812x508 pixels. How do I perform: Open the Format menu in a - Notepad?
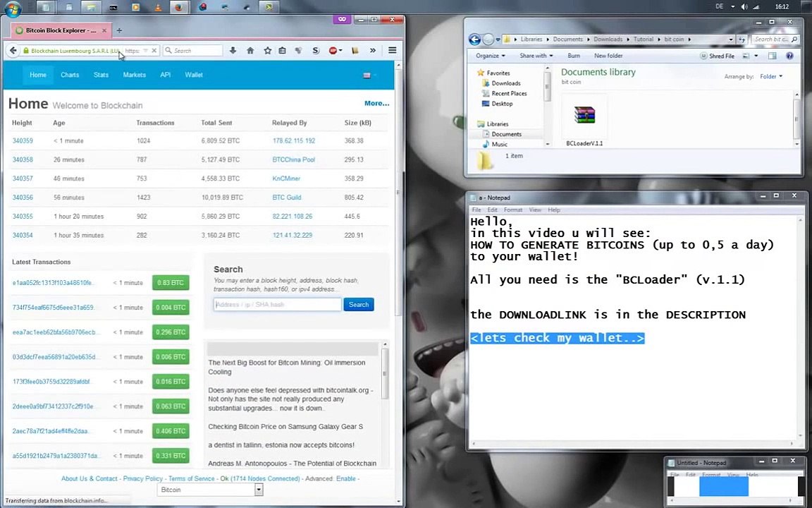512,210
